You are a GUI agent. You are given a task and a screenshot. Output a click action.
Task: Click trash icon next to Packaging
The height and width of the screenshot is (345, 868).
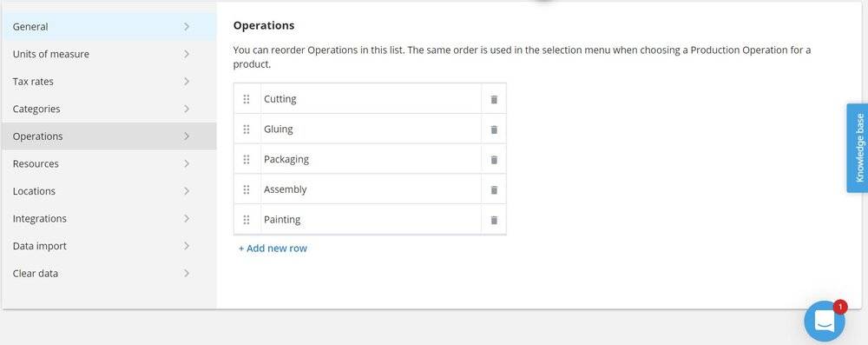494,160
